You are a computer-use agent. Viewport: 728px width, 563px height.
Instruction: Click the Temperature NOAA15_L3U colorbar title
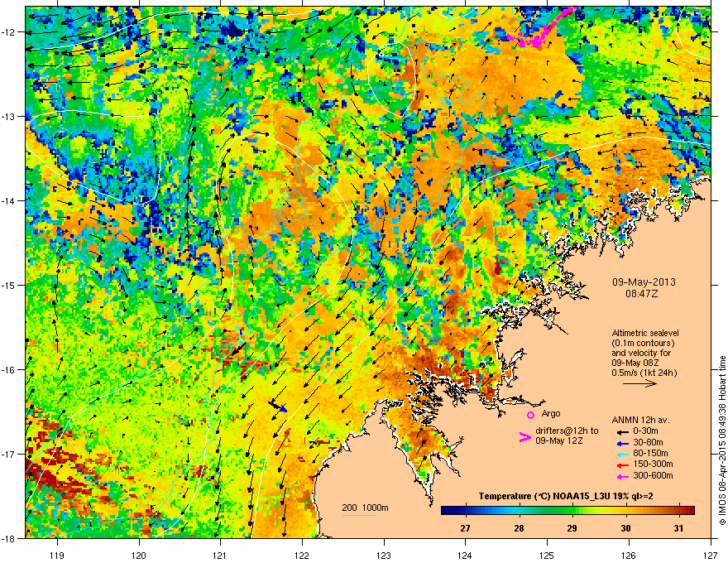point(566,497)
